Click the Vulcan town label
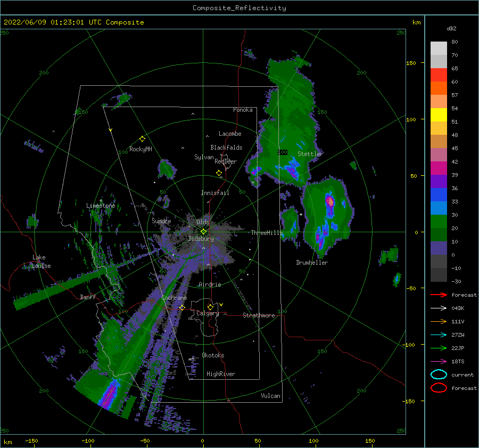Image resolution: width=479 pixels, height=448 pixels. coord(270,396)
